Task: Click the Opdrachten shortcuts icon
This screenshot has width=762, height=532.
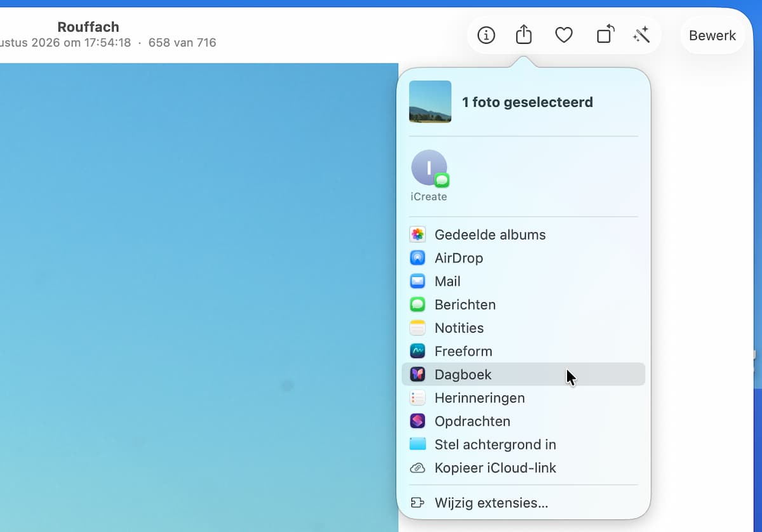Action: (x=417, y=422)
